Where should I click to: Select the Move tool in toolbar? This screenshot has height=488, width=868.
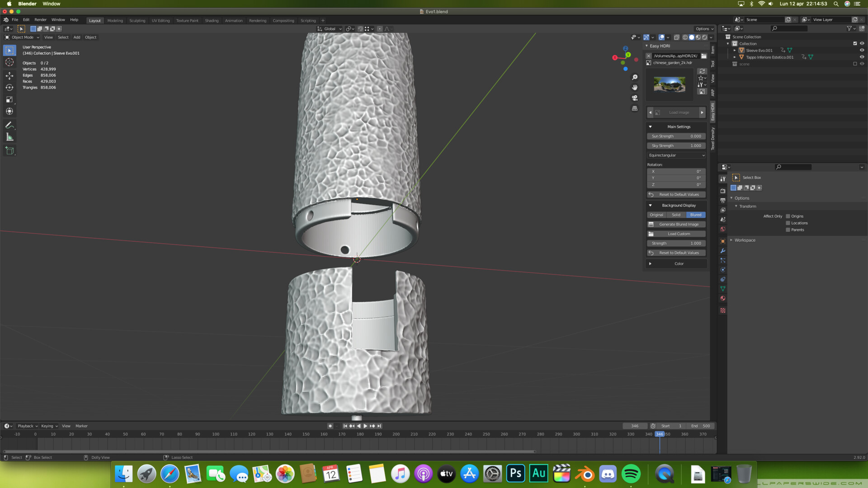[x=9, y=75]
